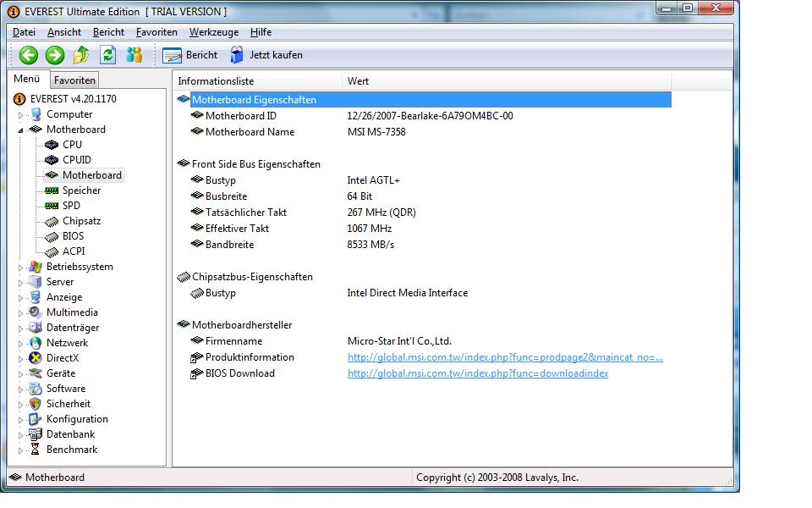
Task: Expand the Datenträger node arrow
Action: 20,329
